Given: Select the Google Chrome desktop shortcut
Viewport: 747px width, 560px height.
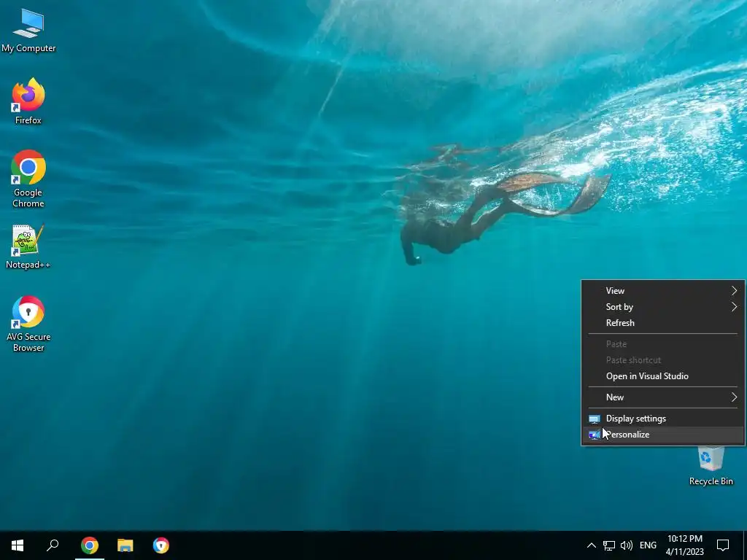Looking at the screenshot, I should 28,179.
